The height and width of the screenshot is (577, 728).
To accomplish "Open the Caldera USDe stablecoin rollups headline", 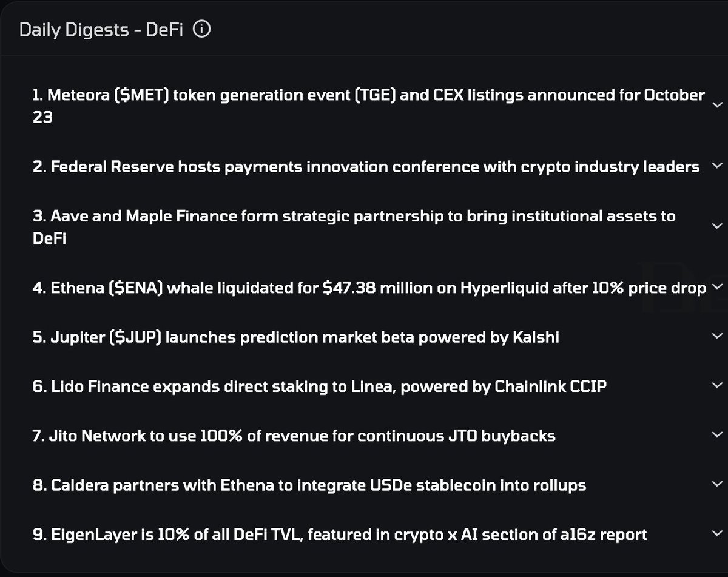I will pyautogui.click(x=309, y=485).
